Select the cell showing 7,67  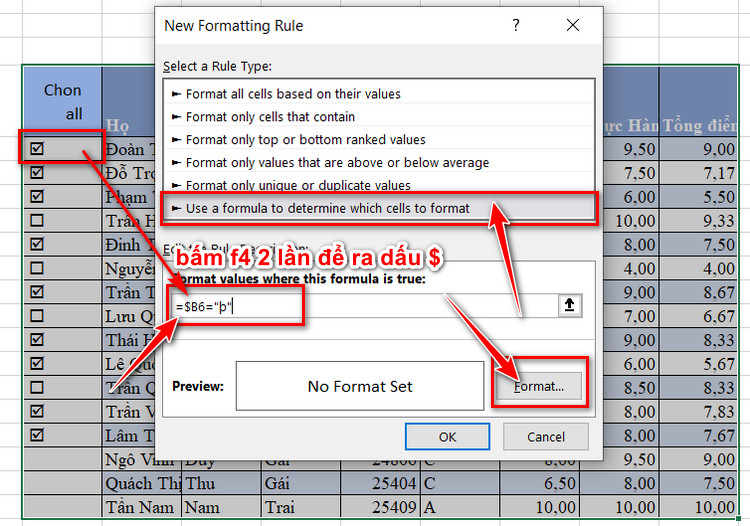pos(699,436)
